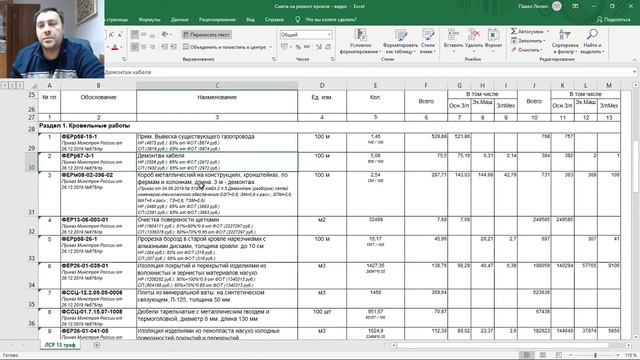Open the 'Общий' number format combo box
Viewport: 640px width, 360px height.
pos(306,35)
